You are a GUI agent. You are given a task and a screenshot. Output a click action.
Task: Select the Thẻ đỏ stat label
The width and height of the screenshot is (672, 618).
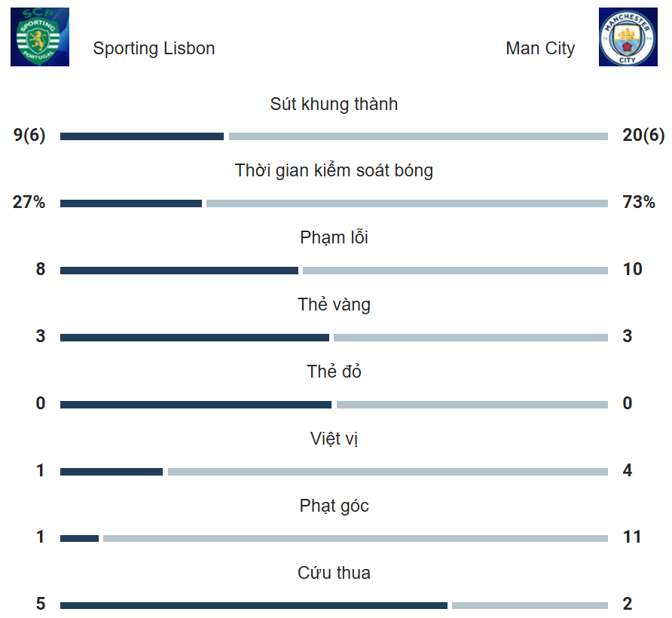coord(334,372)
